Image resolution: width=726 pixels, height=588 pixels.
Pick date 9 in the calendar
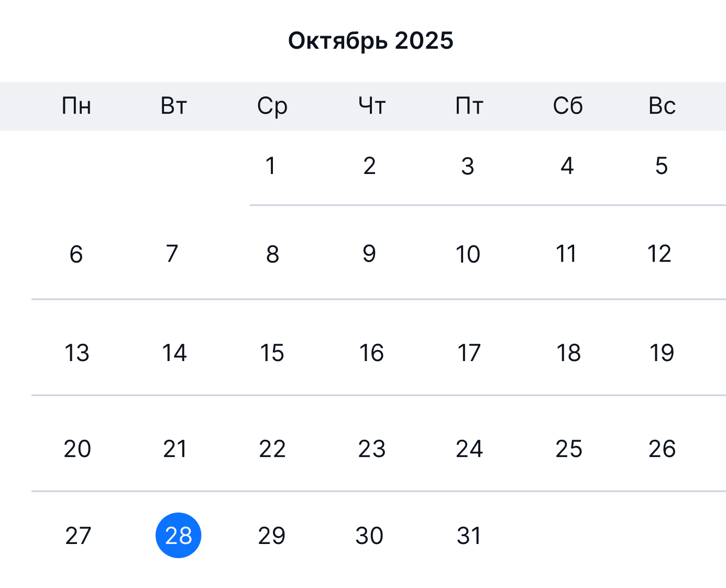coord(369,254)
